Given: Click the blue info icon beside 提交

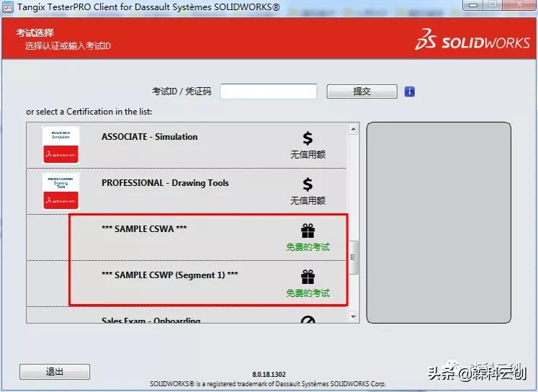Looking at the screenshot, I should pos(409,92).
